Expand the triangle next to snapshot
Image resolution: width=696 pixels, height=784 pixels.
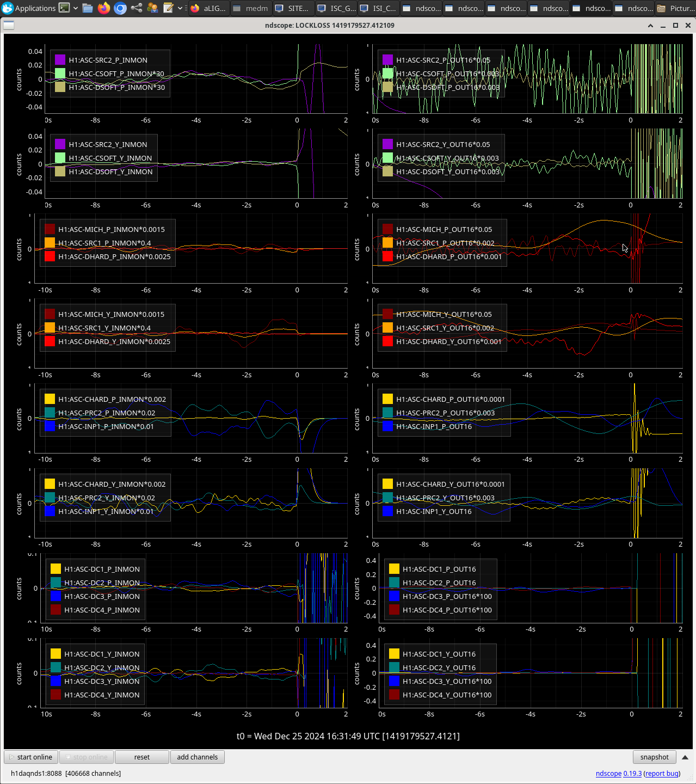point(685,757)
